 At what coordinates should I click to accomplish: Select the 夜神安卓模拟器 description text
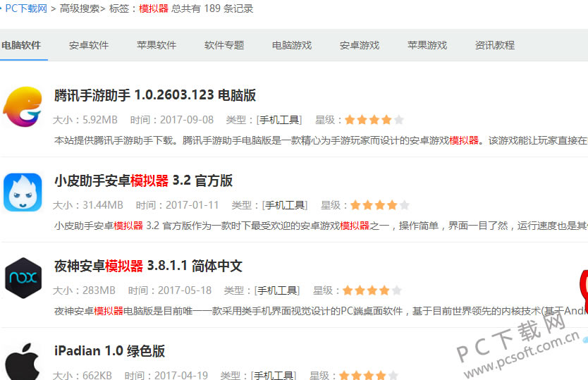(x=321, y=311)
